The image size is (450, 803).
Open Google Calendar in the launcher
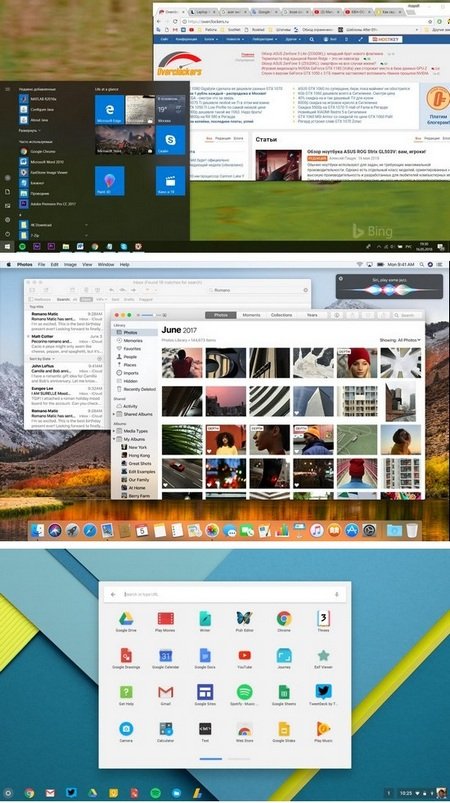pyautogui.click(x=165, y=659)
